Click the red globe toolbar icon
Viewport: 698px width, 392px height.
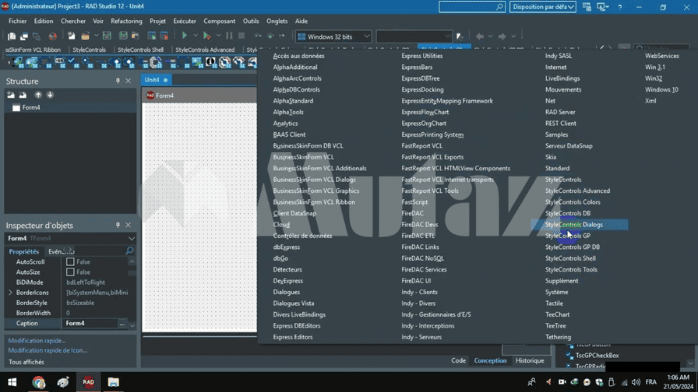click(x=53, y=36)
